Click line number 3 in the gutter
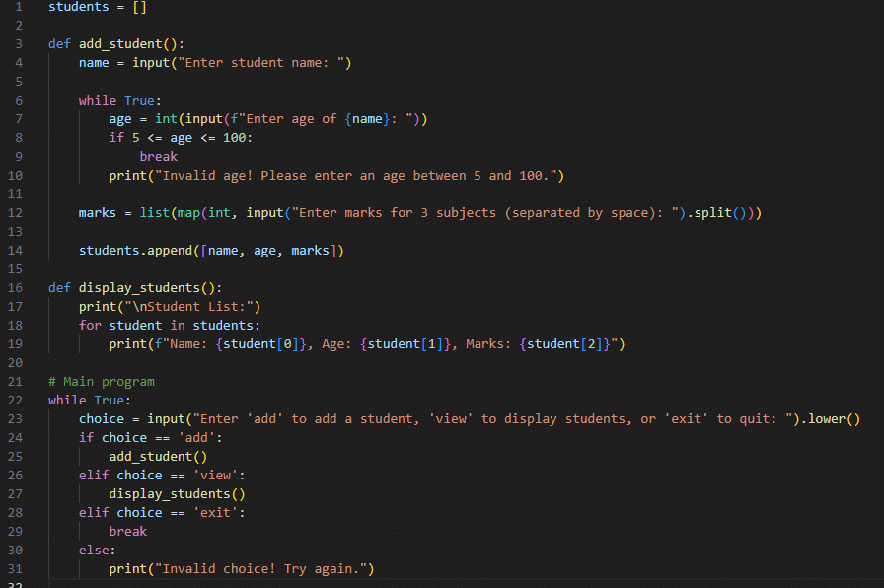This screenshot has width=884, height=588. [x=19, y=44]
